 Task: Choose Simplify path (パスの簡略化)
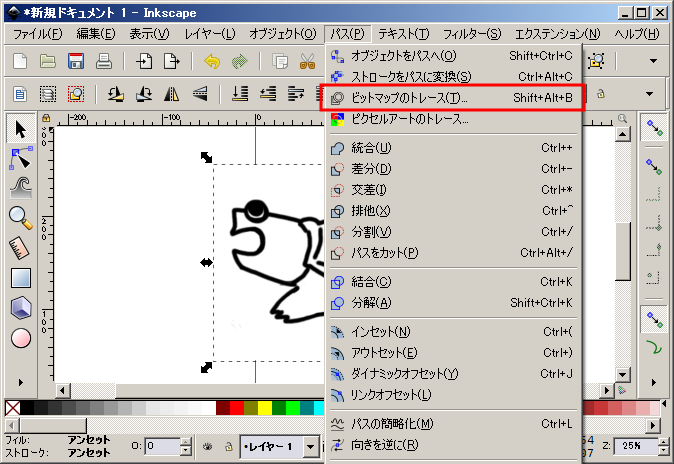[x=452, y=424]
